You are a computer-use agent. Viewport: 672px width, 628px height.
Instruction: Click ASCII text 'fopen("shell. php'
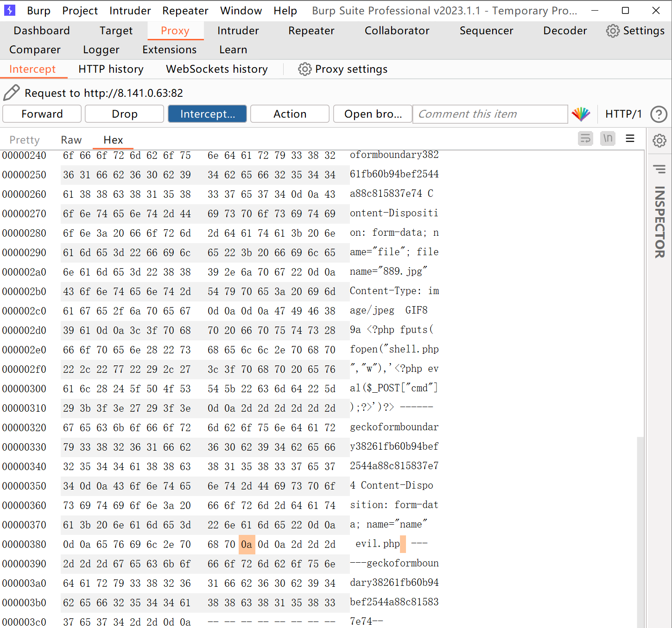click(x=394, y=349)
